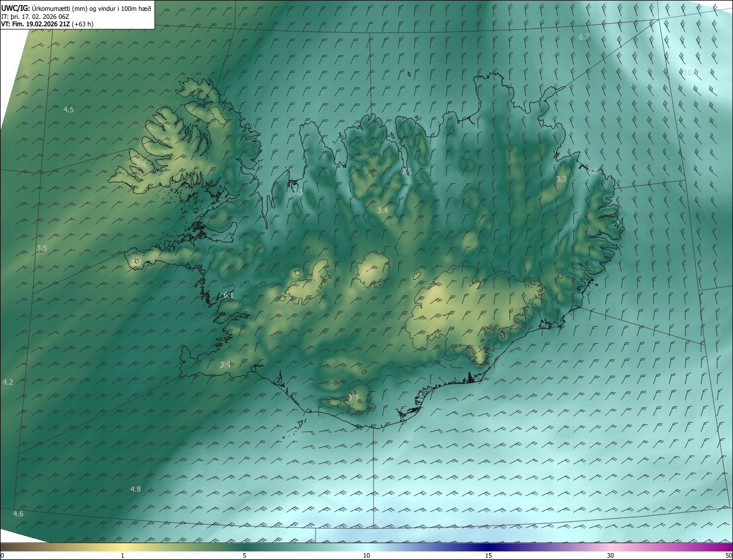
Task: Select the map value label 4.6
Action: (x=18, y=514)
